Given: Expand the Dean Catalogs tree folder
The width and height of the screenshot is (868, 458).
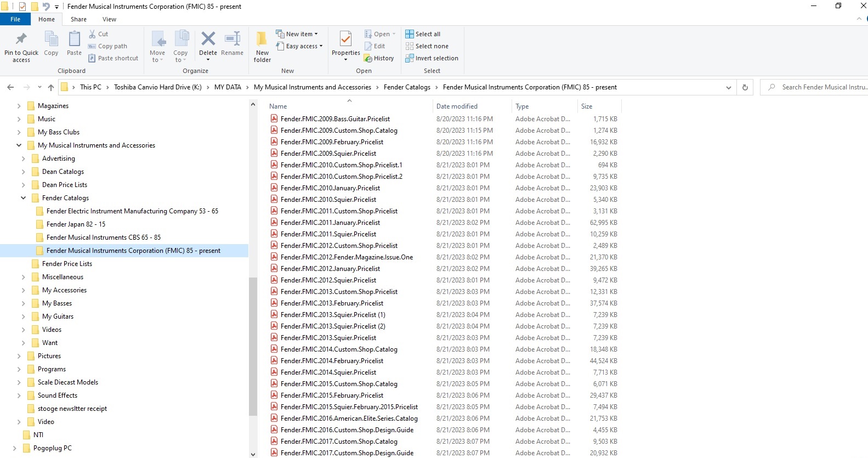Looking at the screenshot, I should point(23,172).
